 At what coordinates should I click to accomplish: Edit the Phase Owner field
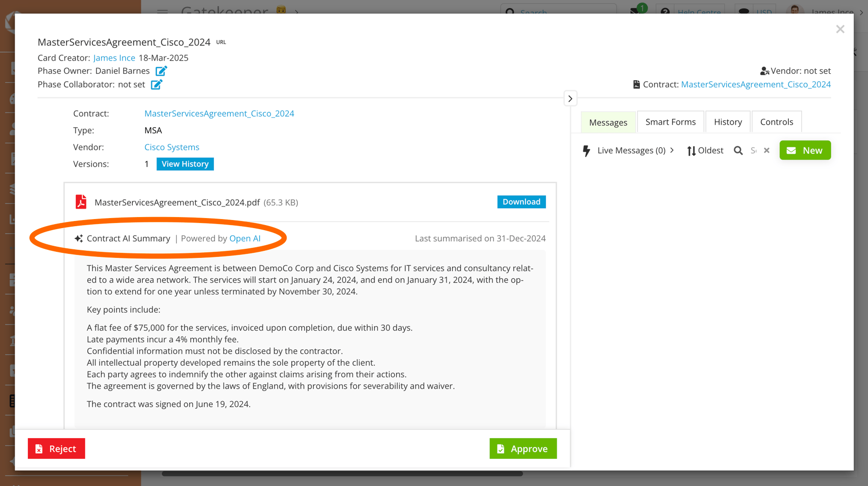pyautogui.click(x=161, y=71)
